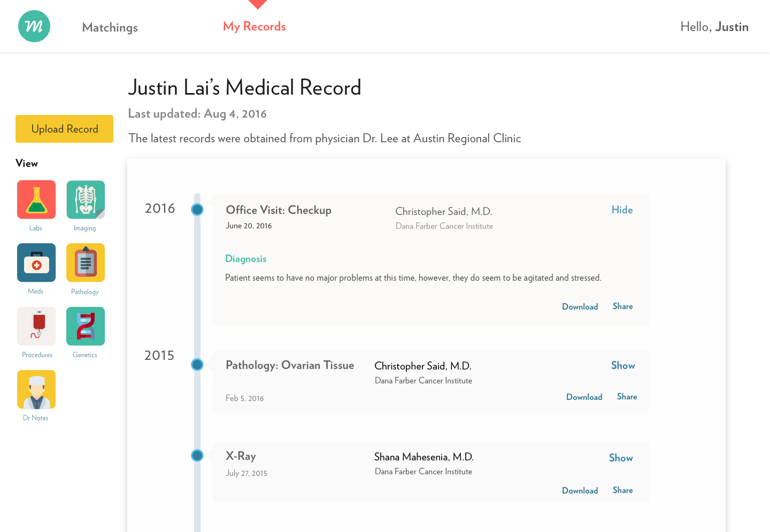770x532 pixels.
Task: Expand the 2016 timeline entry marker
Action: click(x=197, y=210)
